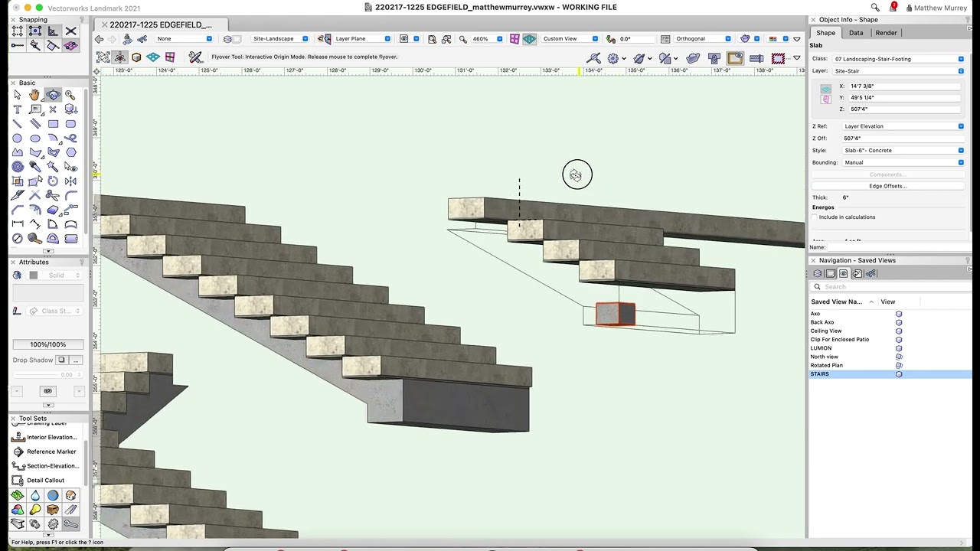Open the 460% zoom dropdown
This screenshot has height=551, width=980.
coord(487,38)
